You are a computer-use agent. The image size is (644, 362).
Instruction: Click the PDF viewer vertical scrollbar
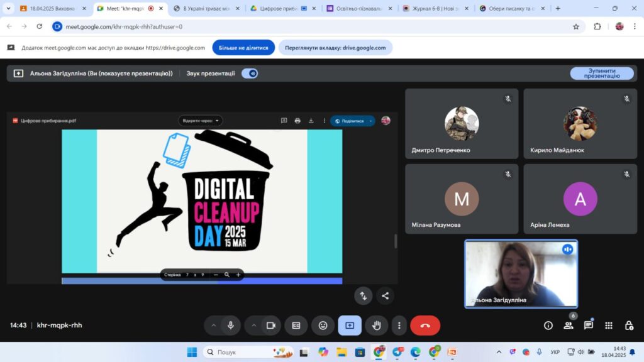(x=396, y=241)
